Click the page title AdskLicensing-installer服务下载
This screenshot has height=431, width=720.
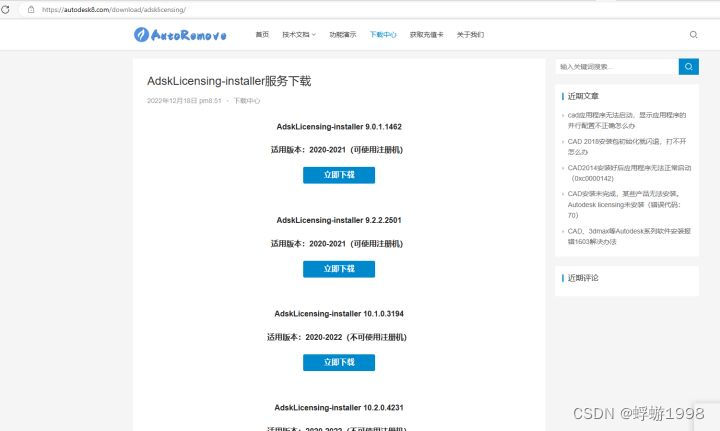click(229, 81)
